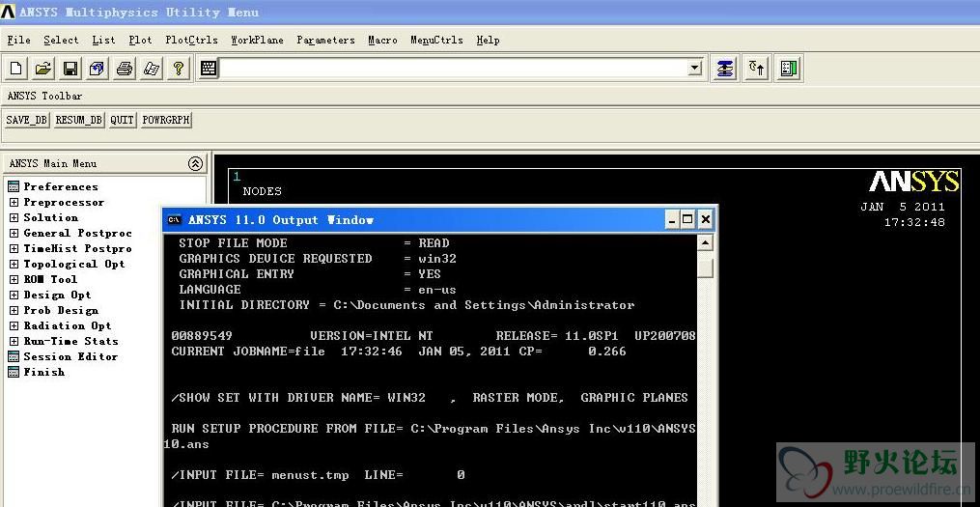
Task: Click the Session Editor icon
Action: pyautogui.click(x=14, y=356)
